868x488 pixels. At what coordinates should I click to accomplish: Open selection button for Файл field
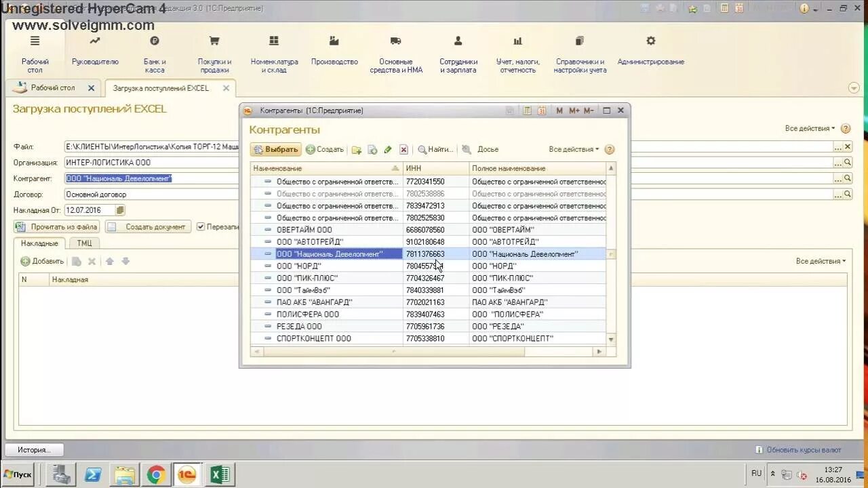tap(838, 147)
